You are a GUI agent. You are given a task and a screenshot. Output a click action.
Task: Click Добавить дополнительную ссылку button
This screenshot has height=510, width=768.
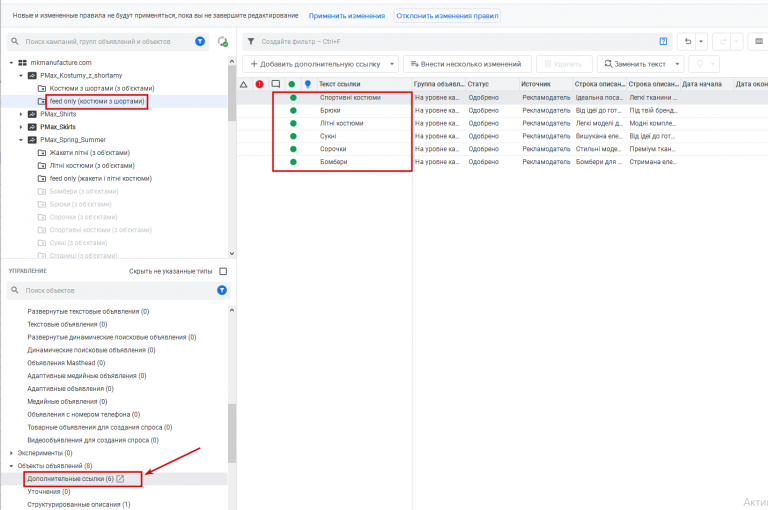[315, 64]
